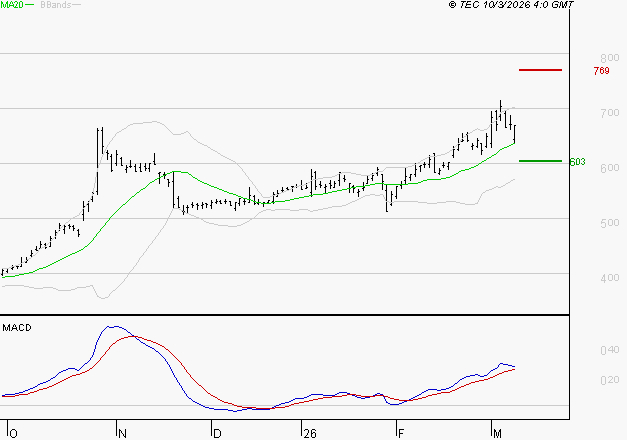Click the 700 price axis label
The height and width of the screenshot is (440, 627).
[x=610, y=113]
